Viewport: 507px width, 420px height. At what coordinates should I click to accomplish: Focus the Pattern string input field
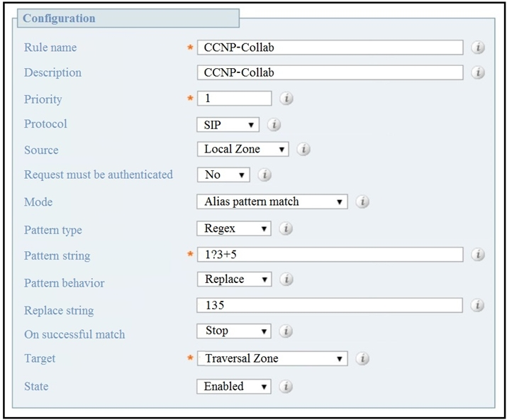330,254
